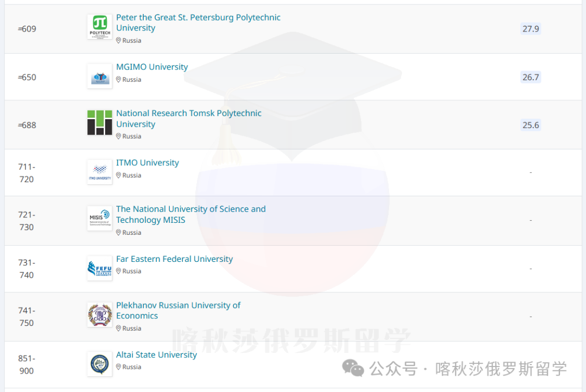The image size is (586, 392).
Task: Select rank 711-720 text
Action: [x=27, y=173]
